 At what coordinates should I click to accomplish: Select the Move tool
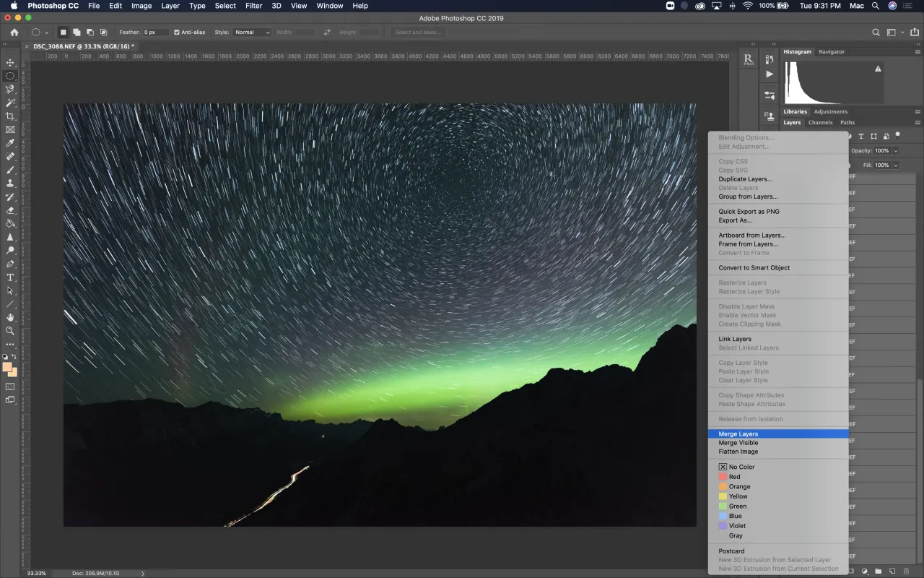[10, 64]
